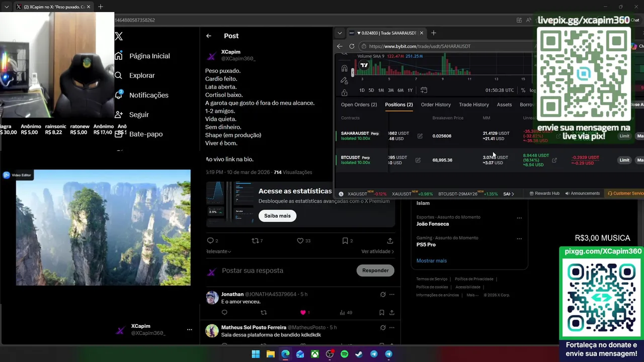Click the magnet tool in chart toolbar

point(344,68)
